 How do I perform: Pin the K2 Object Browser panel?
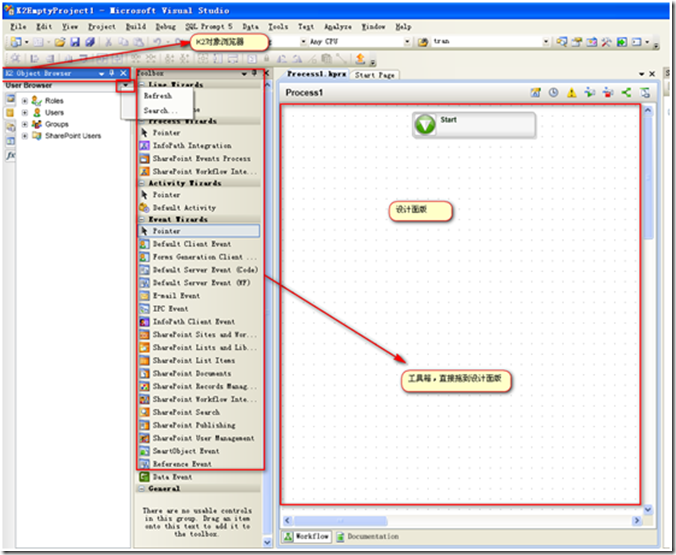pyautogui.click(x=112, y=73)
